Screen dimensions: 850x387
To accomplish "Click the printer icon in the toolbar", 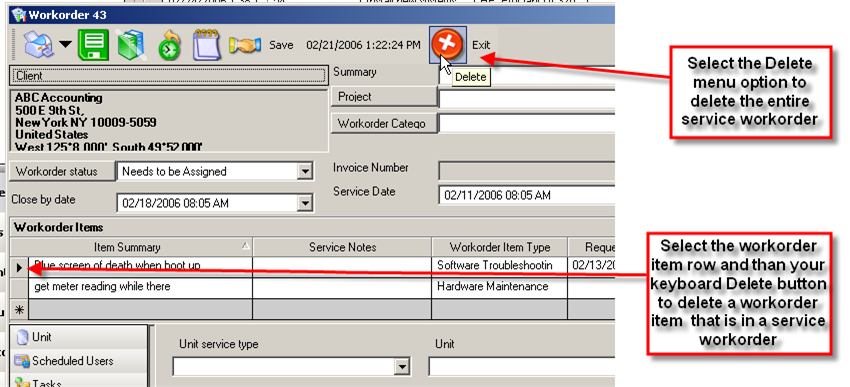I will [38, 45].
